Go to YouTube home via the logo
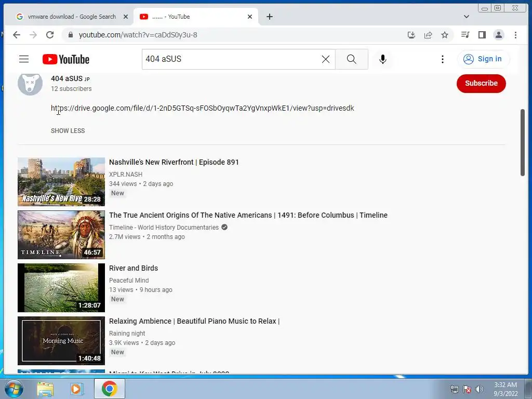 tap(66, 59)
